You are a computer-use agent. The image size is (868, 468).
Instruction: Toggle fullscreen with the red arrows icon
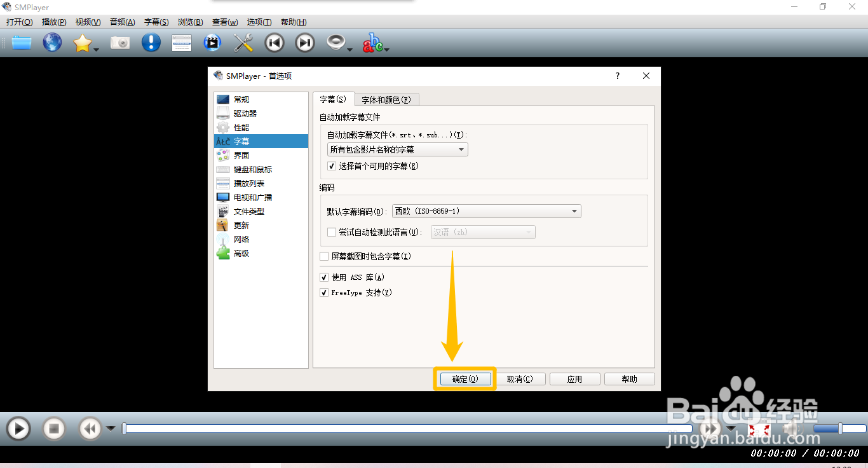click(x=759, y=430)
